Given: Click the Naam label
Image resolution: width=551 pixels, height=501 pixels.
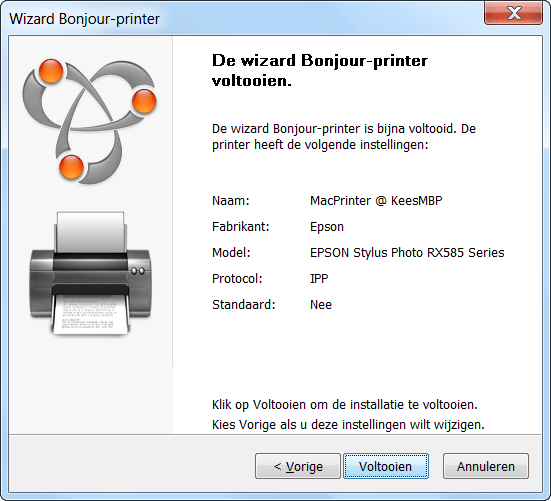Looking at the screenshot, I should click(x=231, y=201).
